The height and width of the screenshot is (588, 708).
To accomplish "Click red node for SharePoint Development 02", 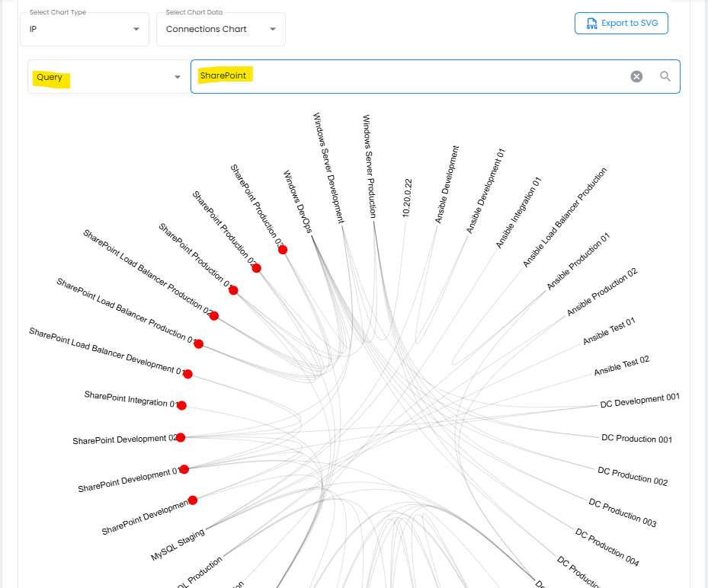I will (x=181, y=437).
